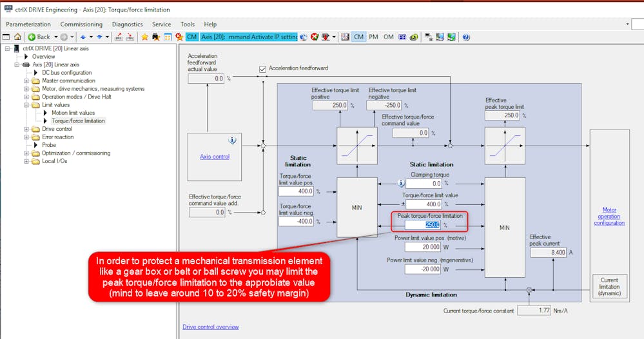The image size is (644, 339).
Task: Click the network connection icon
Action: (429, 37)
